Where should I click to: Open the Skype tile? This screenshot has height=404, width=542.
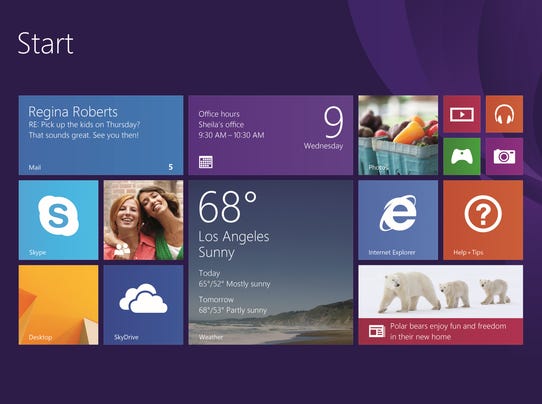click(58, 220)
